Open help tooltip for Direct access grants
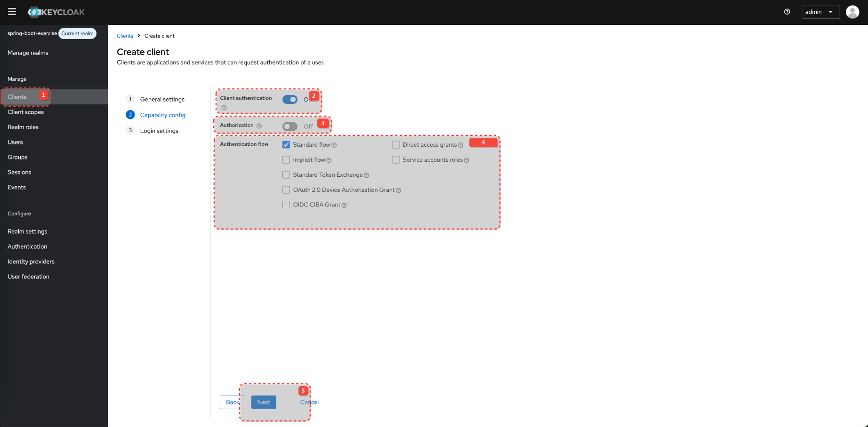868x427 pixels. [x=461, y=145]
